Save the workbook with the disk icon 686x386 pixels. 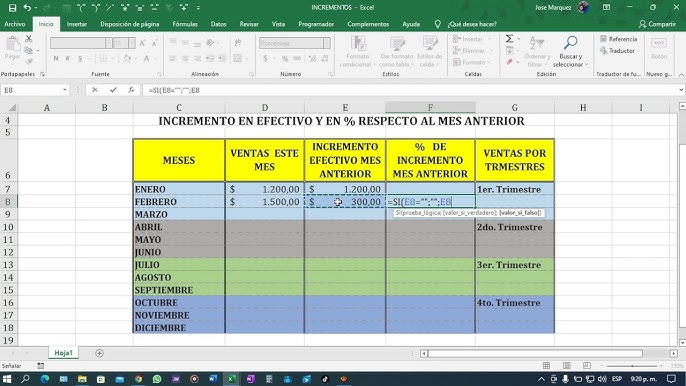click(x=12, y=7)
